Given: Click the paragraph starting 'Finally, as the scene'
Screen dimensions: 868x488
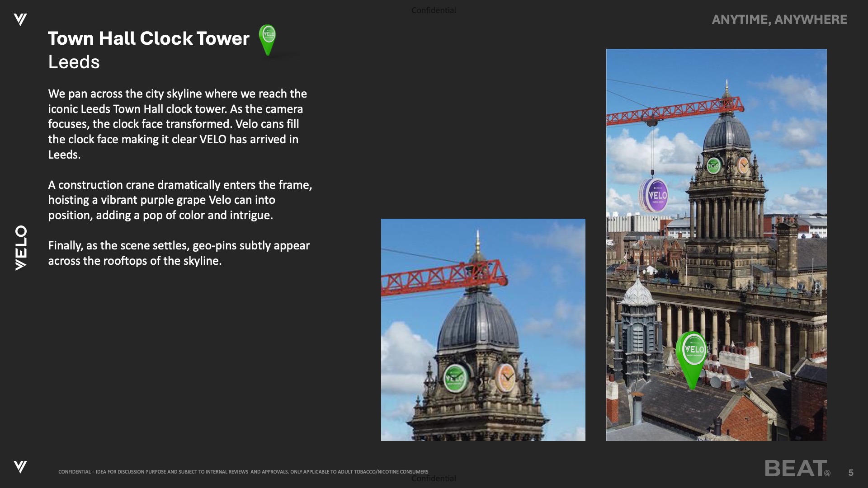Looking at the screenshot, I should tap(179, 253).
